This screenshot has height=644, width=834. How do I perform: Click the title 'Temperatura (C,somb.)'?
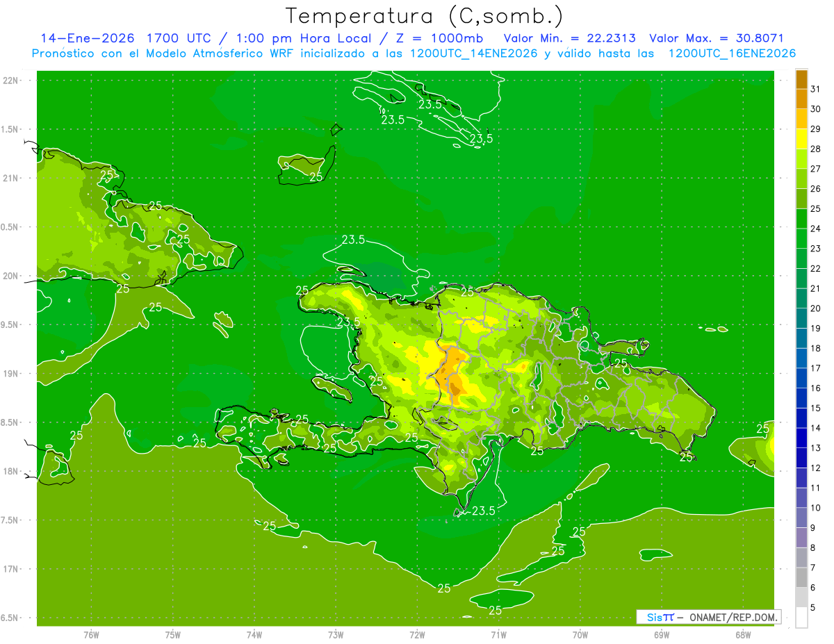click(424, 15)
